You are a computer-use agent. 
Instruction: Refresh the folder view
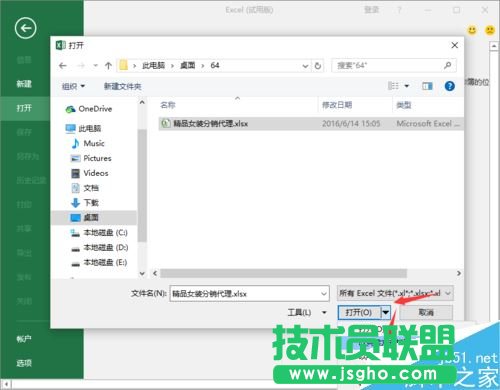tap(318, 66)
